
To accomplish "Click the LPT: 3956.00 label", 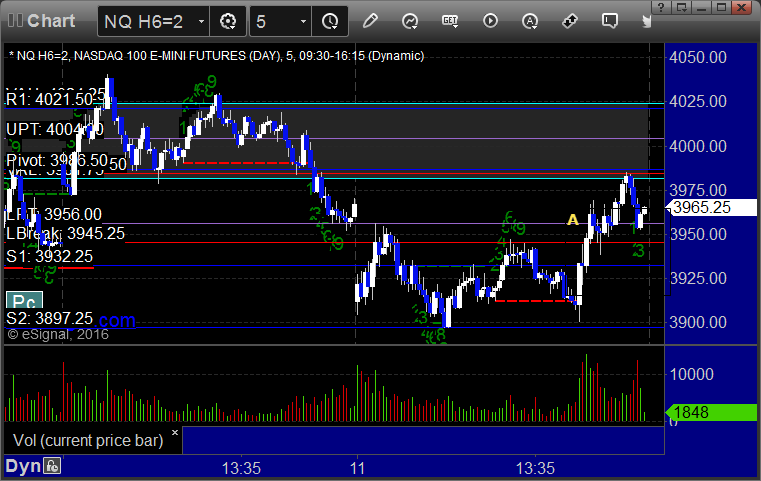I will 54,215.
